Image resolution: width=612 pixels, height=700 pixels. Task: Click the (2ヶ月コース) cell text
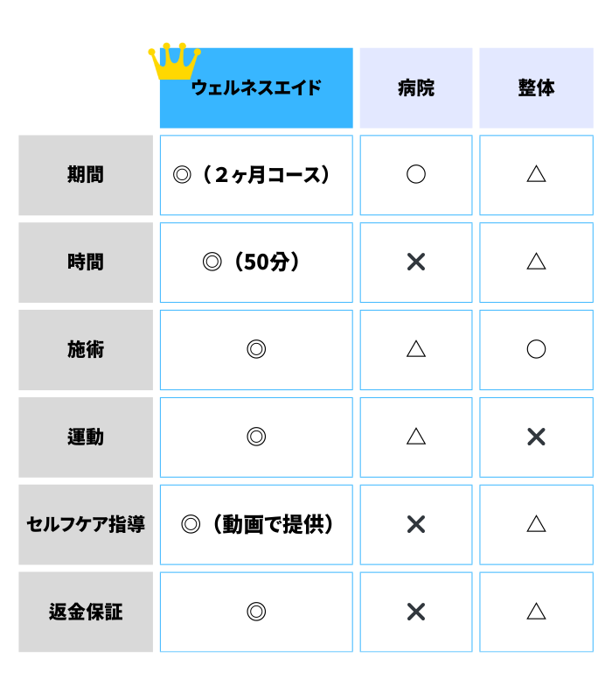[266, 174]
